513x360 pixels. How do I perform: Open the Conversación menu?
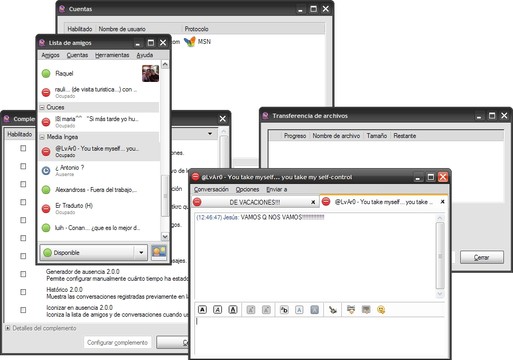click(x=211, y=189)
